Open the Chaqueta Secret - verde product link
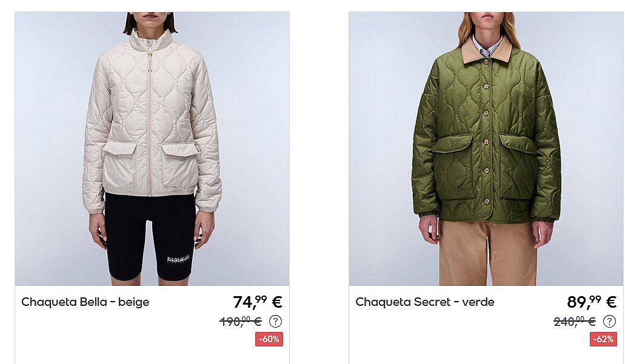The height and width of the screenshot is (364, 625). [x=425, y=302]
